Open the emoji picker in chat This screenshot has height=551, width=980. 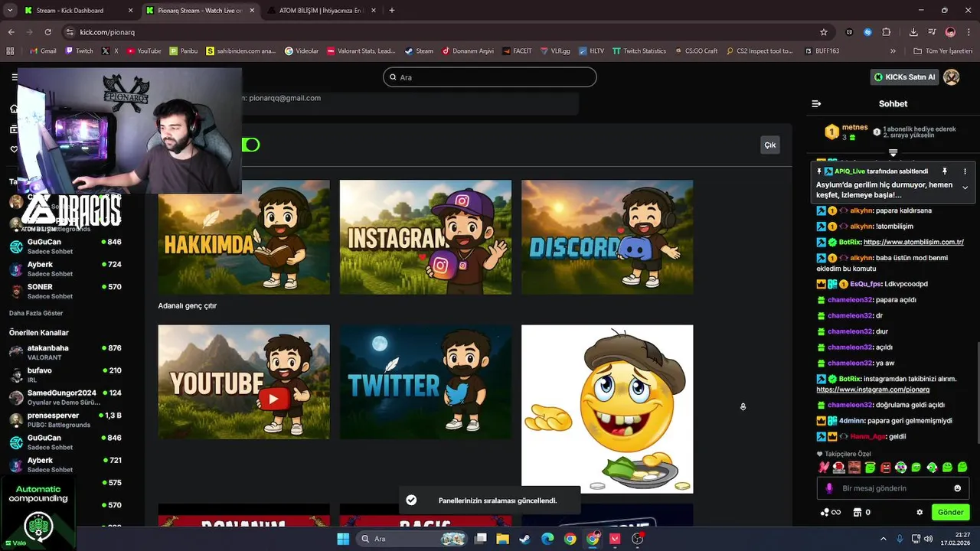click(957, 488)
